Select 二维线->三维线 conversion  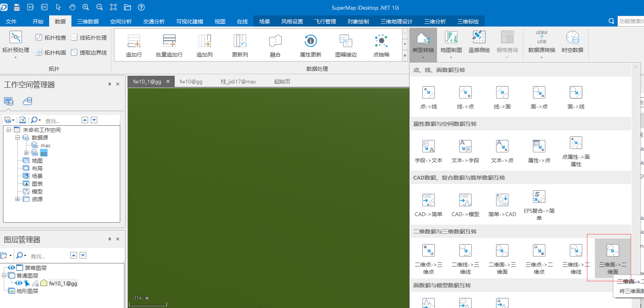[x=465, y=259]
